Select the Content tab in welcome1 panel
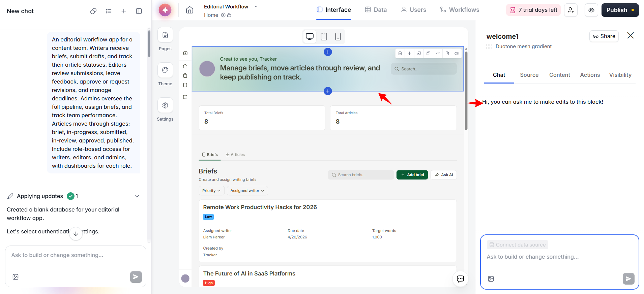The image size is (644, 294). pyautogui.click(x=560, y=75)
